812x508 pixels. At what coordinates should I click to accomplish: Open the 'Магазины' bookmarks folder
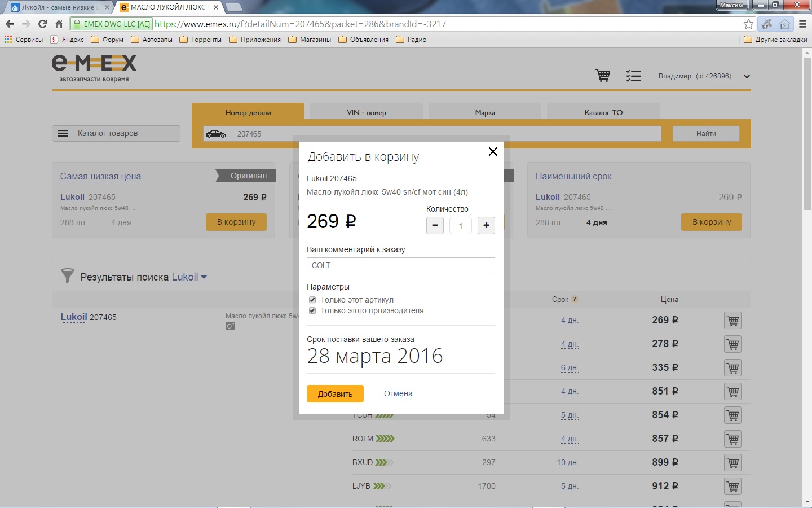tap(310, 40)
